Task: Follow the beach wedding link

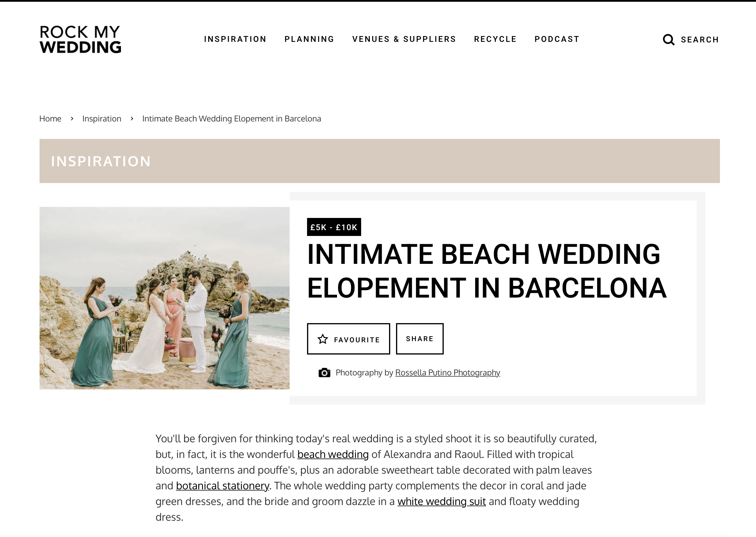Action: pyautogui.click(x=333, y=454)
